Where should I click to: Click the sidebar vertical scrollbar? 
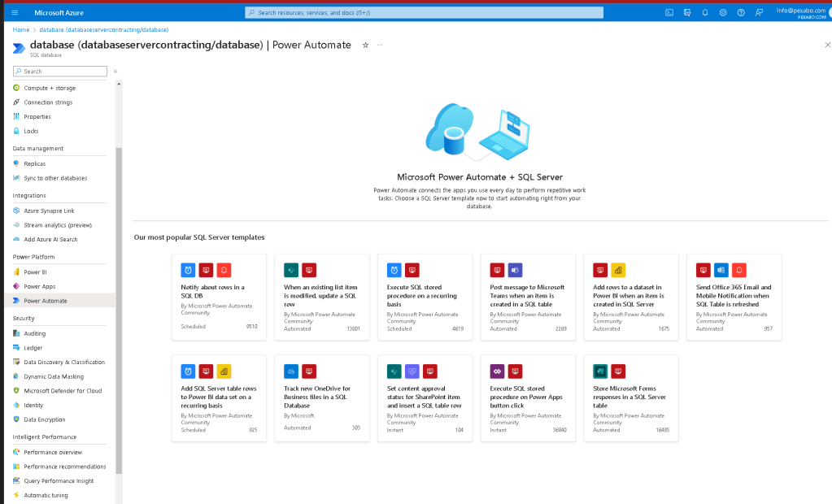click(119, 311)
